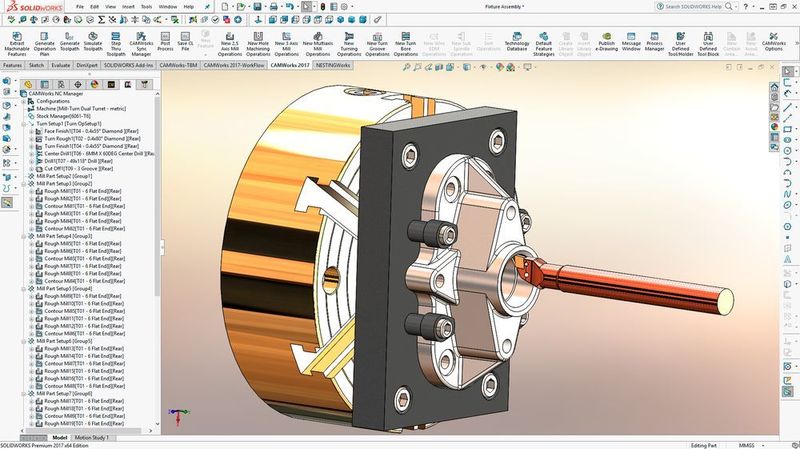Open the View menu
This screenshot has height=449, width=800.
pyautogui.click(x=111, y=7)
